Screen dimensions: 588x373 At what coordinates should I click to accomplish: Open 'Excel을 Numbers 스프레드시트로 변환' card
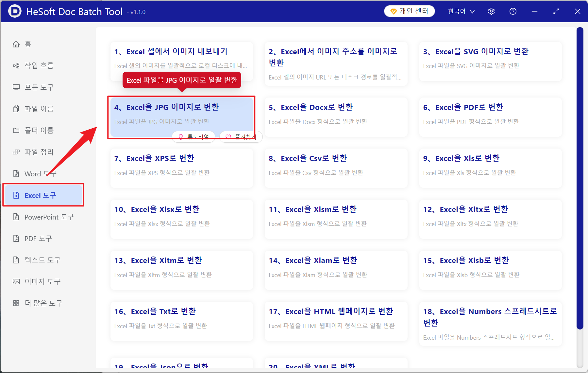click(x=491, y=324)
